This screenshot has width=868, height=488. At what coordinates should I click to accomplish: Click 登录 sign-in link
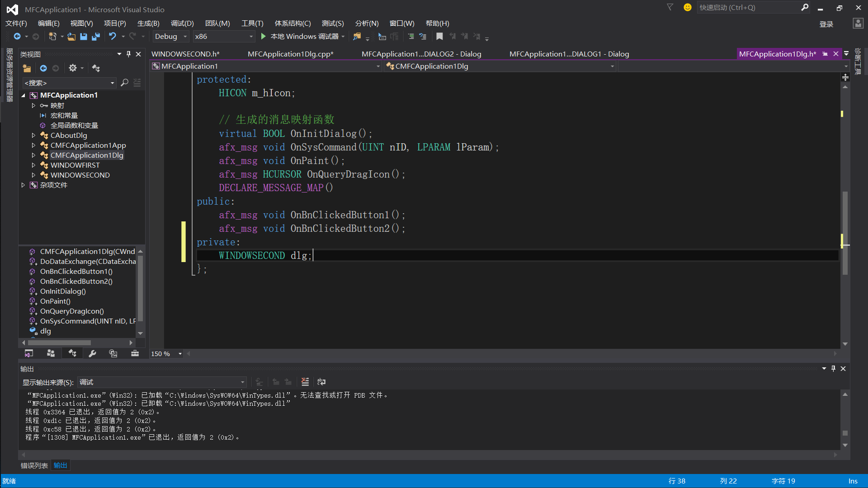coord(826,24)
